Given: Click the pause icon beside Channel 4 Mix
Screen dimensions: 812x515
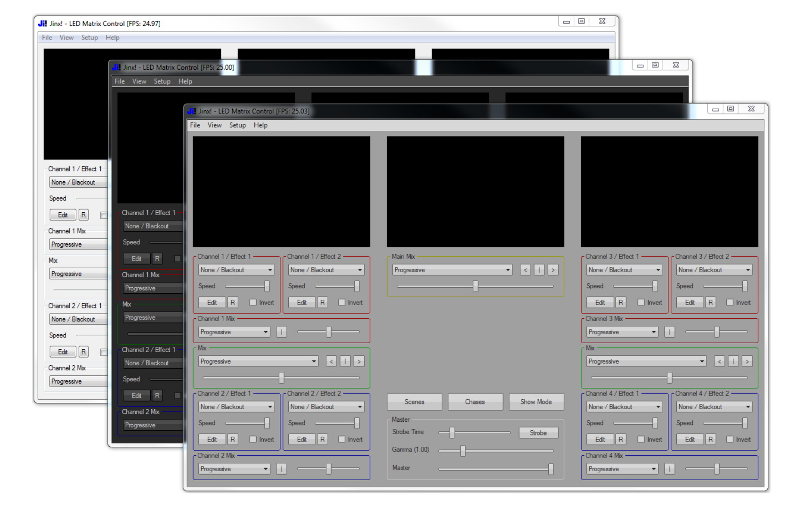Looking at the screenshot, I should click(x=669, y=468).
